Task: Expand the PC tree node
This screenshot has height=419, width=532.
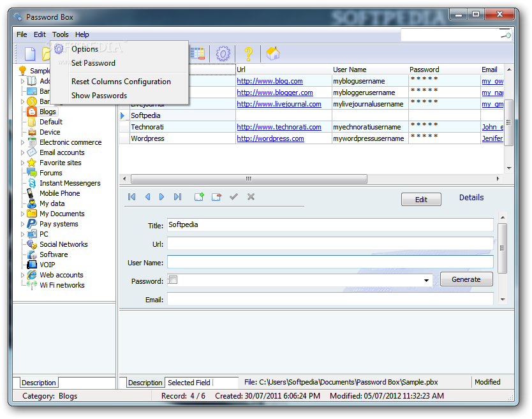Action: coord(22,234)
